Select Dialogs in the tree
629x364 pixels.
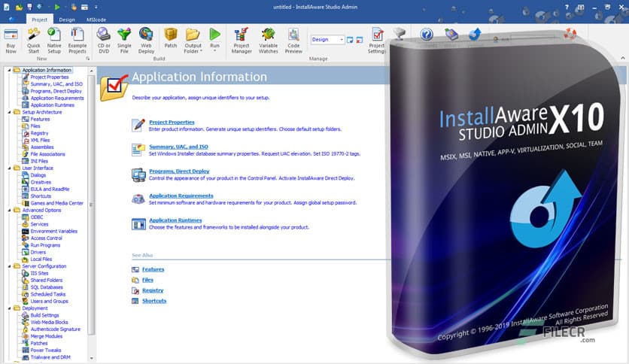point(38,175)
